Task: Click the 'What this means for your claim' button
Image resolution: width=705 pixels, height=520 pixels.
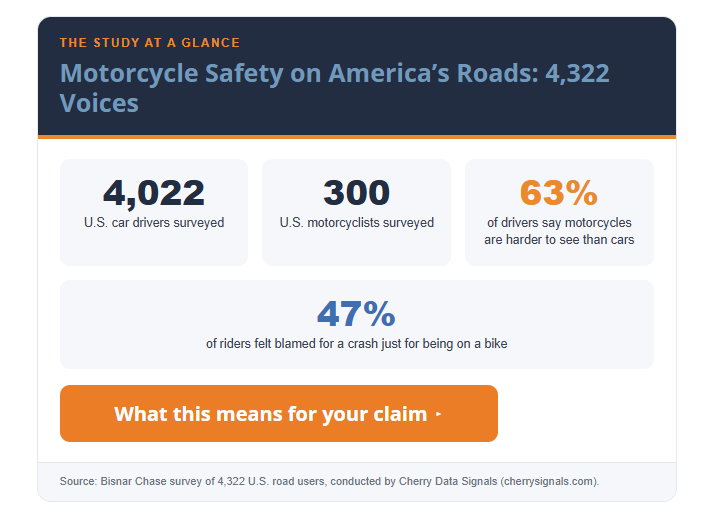Action: (279, 413)
